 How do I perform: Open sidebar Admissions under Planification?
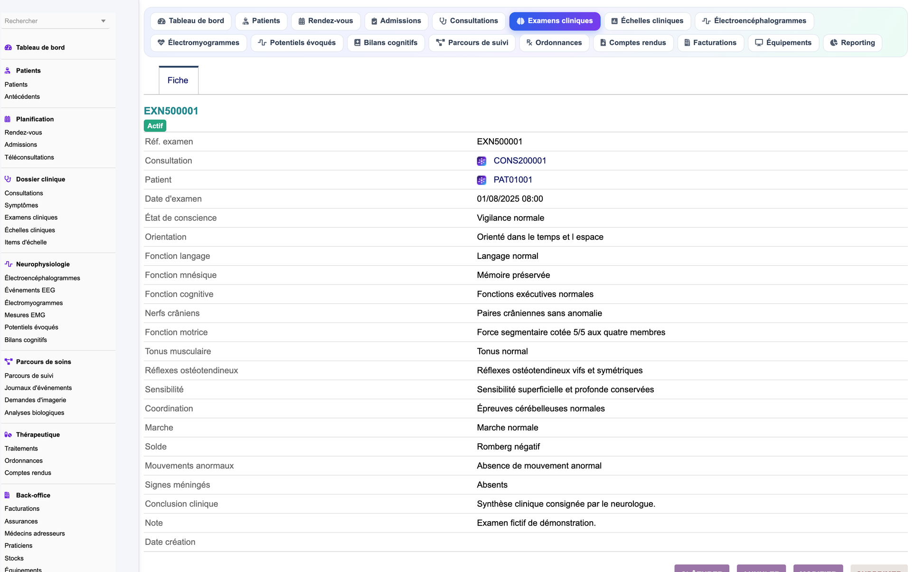coord(21,145)
